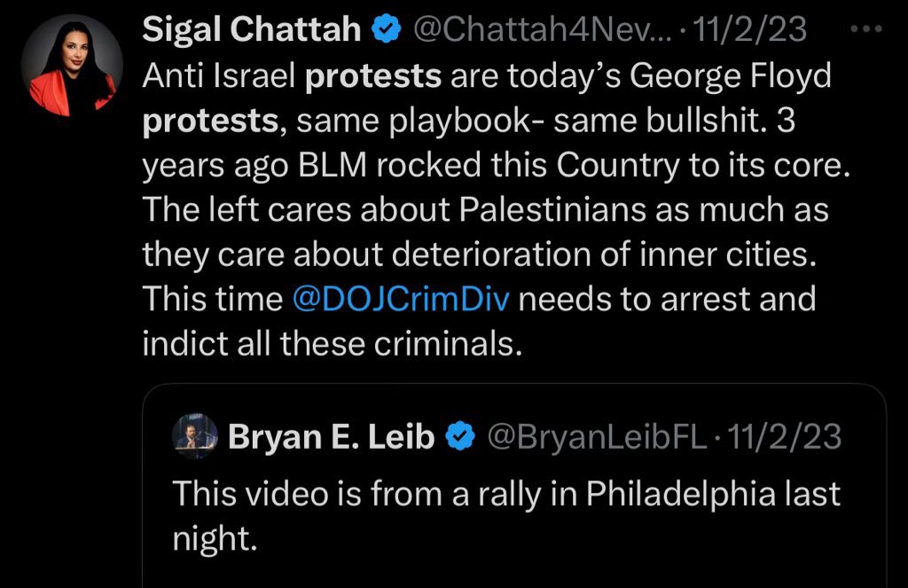908x588 pixels.
Task: Click the Bryan E. Leib name
Action: pos(331,436)
